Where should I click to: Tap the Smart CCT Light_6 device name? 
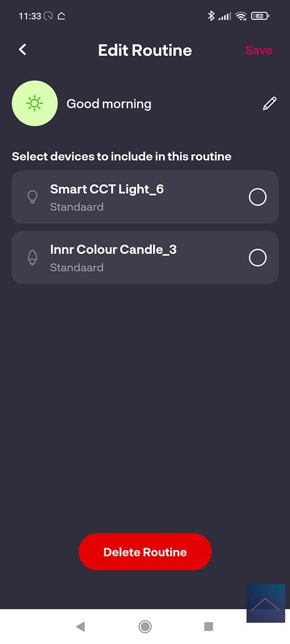107,189
